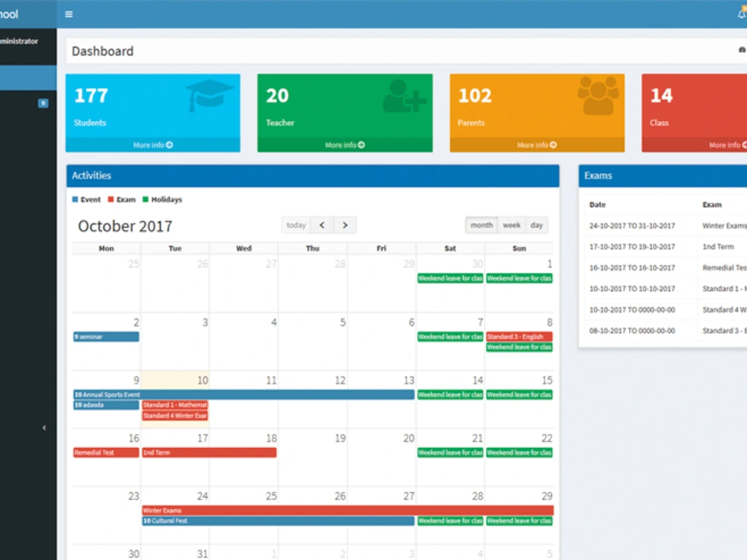Open Weekend leave on October 22
Image resolution: width=747 pixels, height=560 pixels.
(519, 453)
